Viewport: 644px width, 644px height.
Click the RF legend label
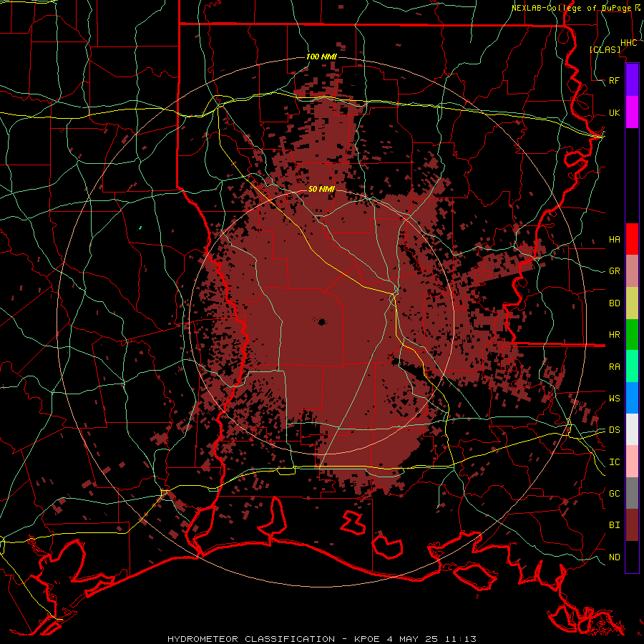point(615,80)
